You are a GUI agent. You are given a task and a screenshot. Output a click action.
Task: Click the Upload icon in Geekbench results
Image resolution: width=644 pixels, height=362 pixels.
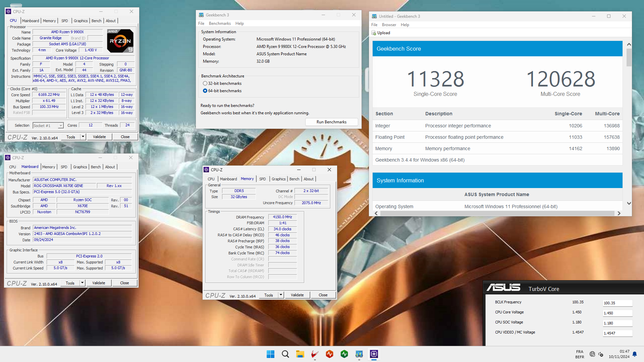374,33
